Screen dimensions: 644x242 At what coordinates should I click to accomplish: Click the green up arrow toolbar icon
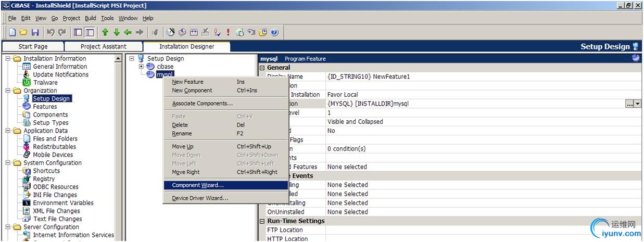105,32
